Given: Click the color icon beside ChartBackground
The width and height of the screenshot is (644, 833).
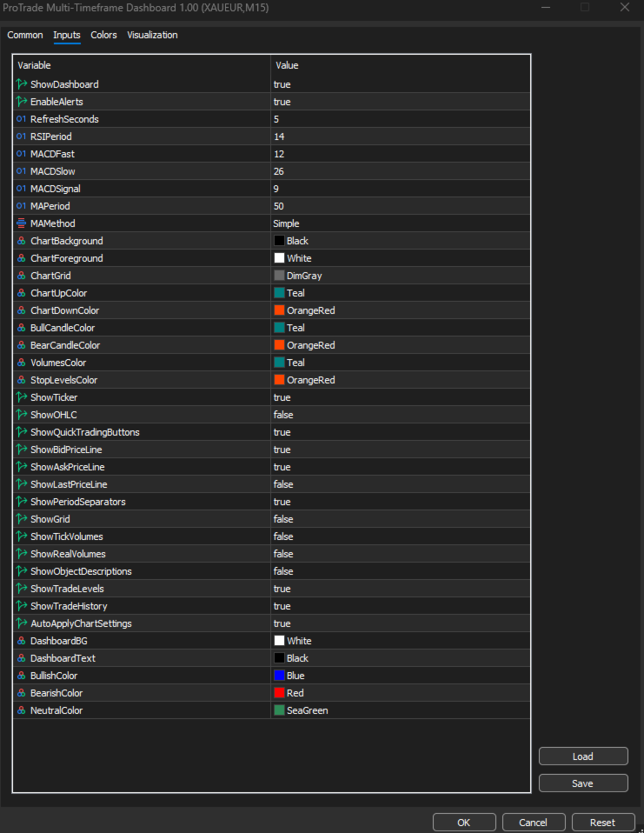Looking at the screenshot, I should coord(22,241).
